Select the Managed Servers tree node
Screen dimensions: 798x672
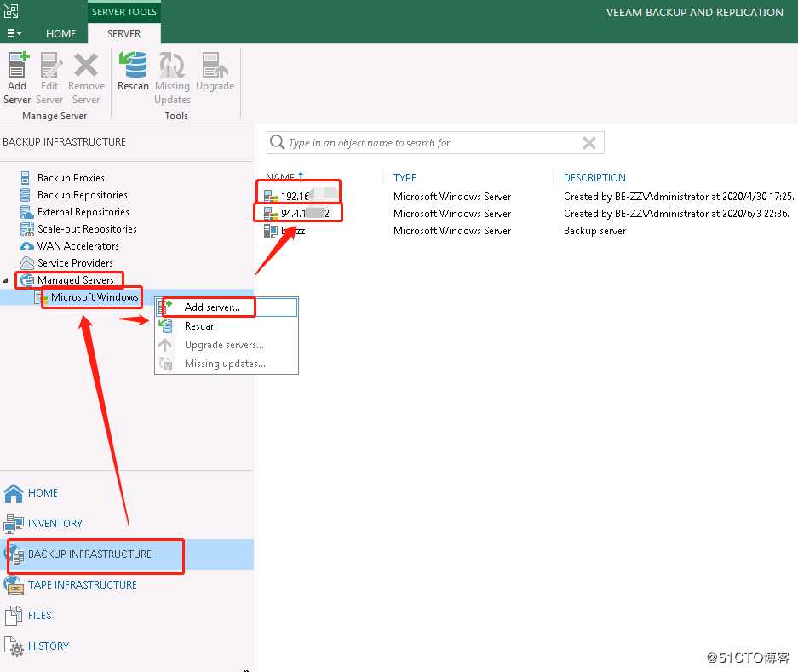coord(75,280)
